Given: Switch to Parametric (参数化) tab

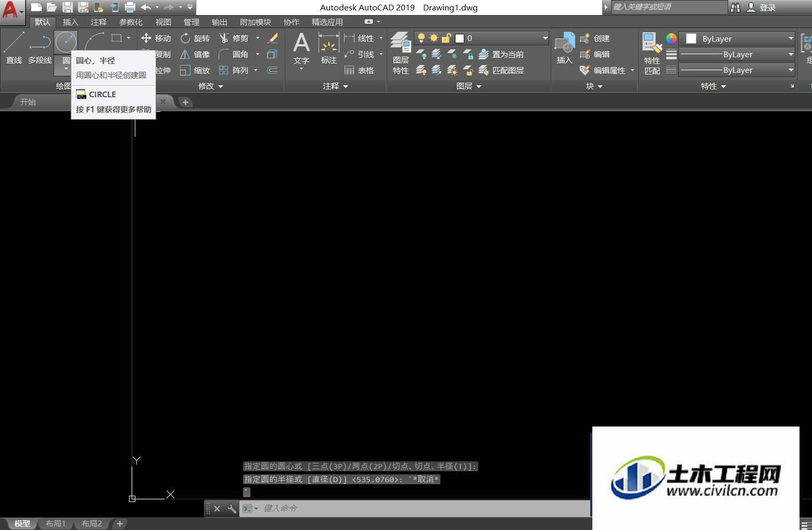Looking at the screenshot, I should [x=131, y=22].
